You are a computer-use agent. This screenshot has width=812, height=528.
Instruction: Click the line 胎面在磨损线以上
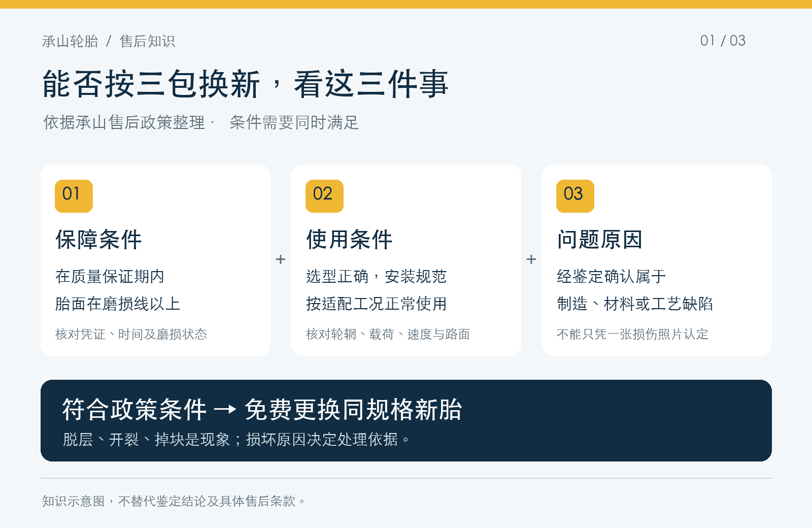(x=118, y=304)
